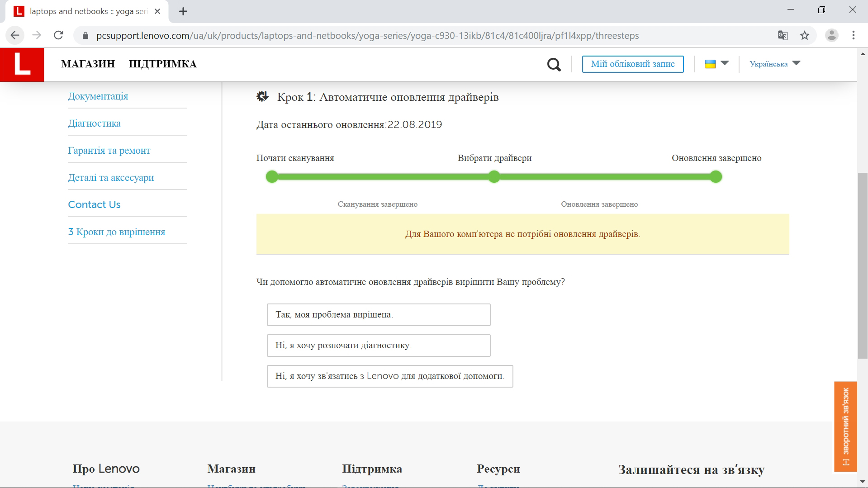Click the Сканування завершено status text

[378, 204]
